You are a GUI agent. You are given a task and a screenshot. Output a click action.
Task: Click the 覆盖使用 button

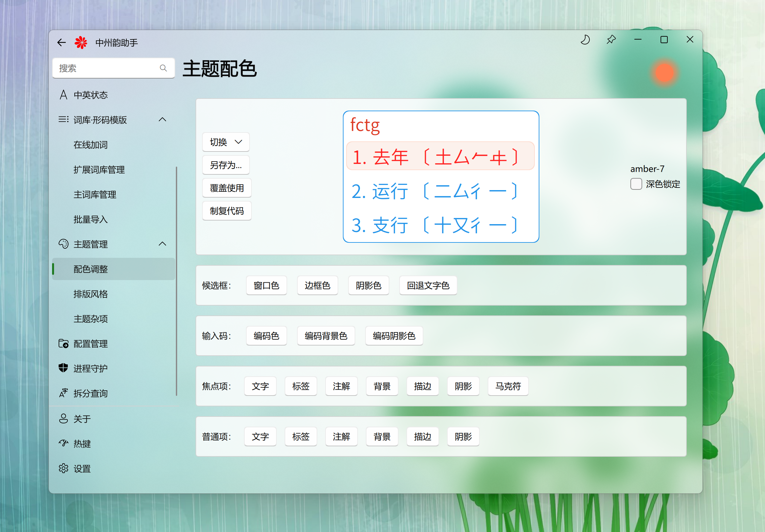[x=227, y=188]
